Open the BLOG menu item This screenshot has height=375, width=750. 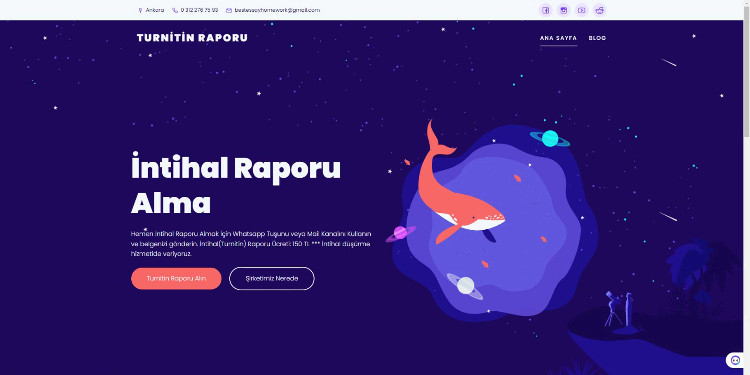pyautogui.click(x=597, y=38)
